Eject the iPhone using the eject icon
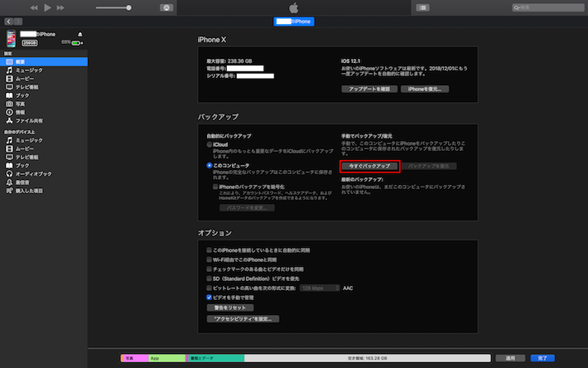The height and width of the screenshot is (368, 588). (80, 34)
